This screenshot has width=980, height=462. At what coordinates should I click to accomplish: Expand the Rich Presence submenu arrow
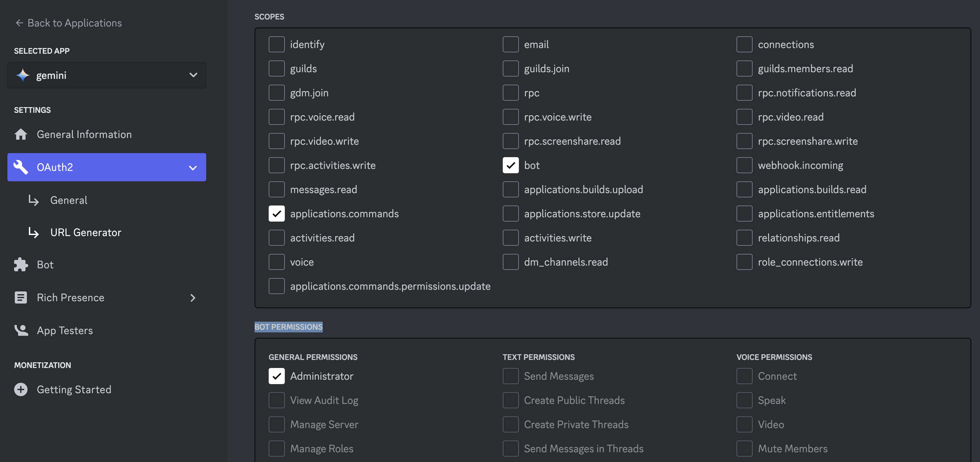(193, 298)
